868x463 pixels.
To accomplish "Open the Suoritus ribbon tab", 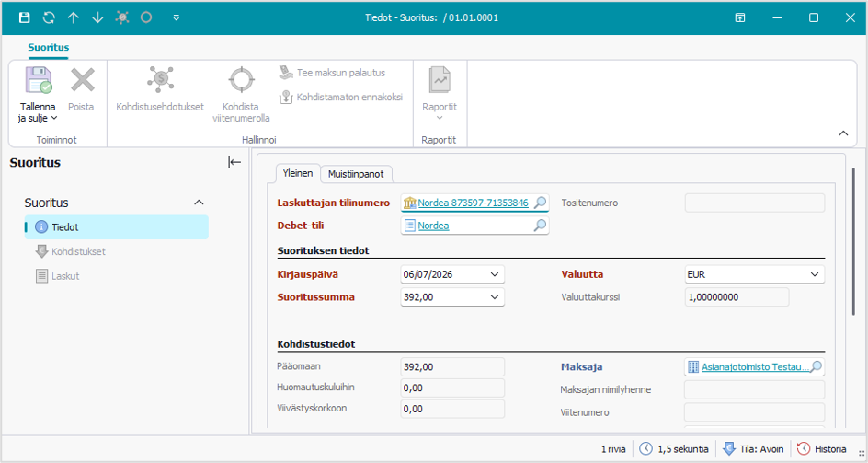I will 49,47.
